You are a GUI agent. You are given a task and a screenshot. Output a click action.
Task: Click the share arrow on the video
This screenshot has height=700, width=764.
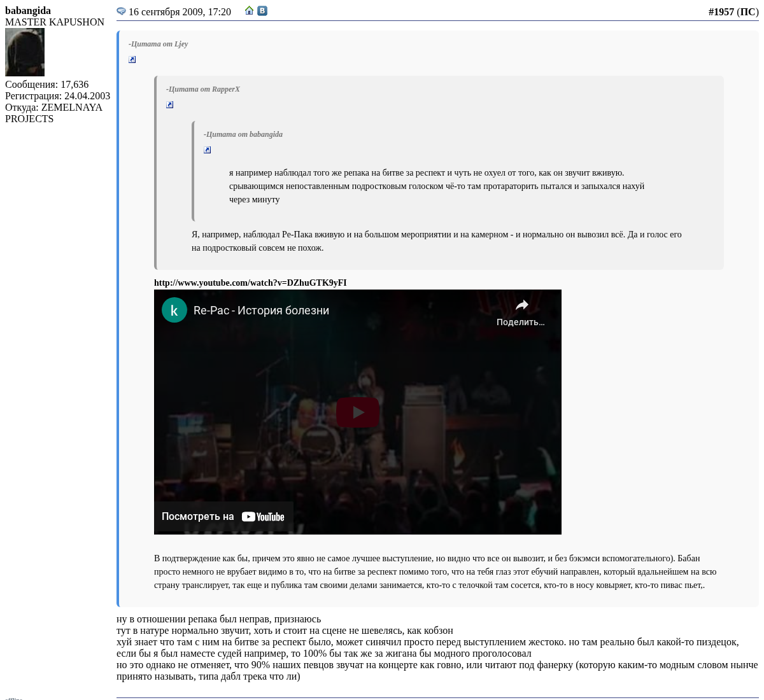(x=521, y=305)
